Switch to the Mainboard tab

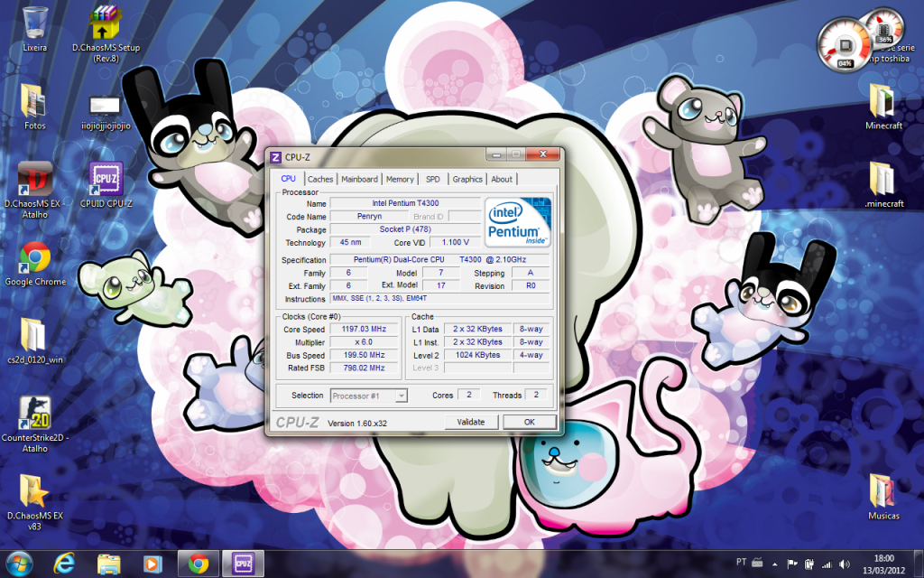click(x=359, y=179)
